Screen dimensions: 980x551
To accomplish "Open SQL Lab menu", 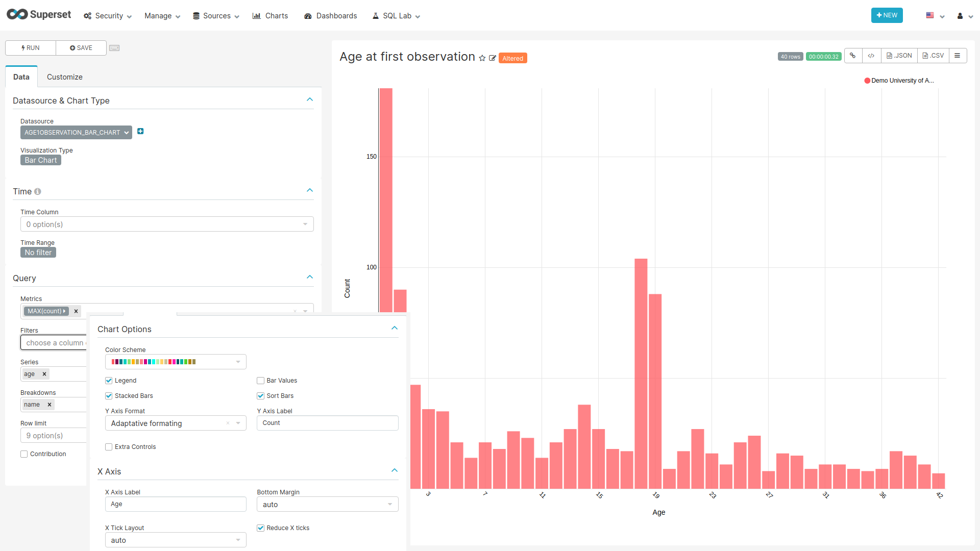I will pos(396,16).
